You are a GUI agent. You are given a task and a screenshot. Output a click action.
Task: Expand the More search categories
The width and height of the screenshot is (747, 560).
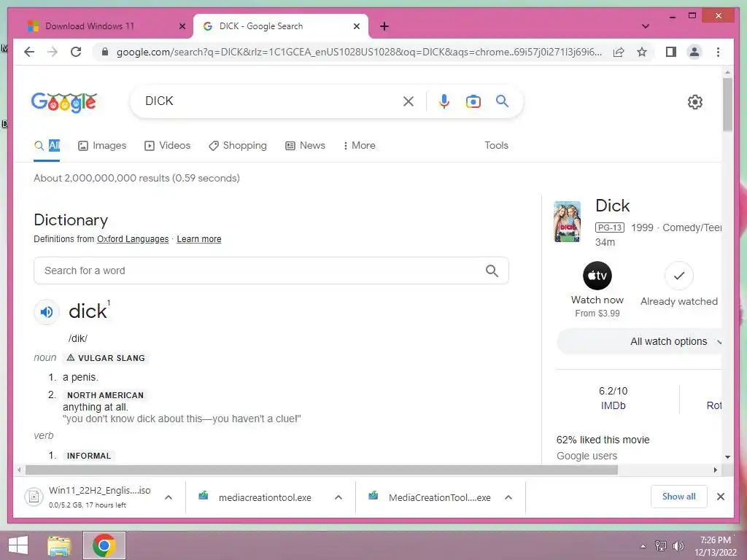[x=359, y=146]
